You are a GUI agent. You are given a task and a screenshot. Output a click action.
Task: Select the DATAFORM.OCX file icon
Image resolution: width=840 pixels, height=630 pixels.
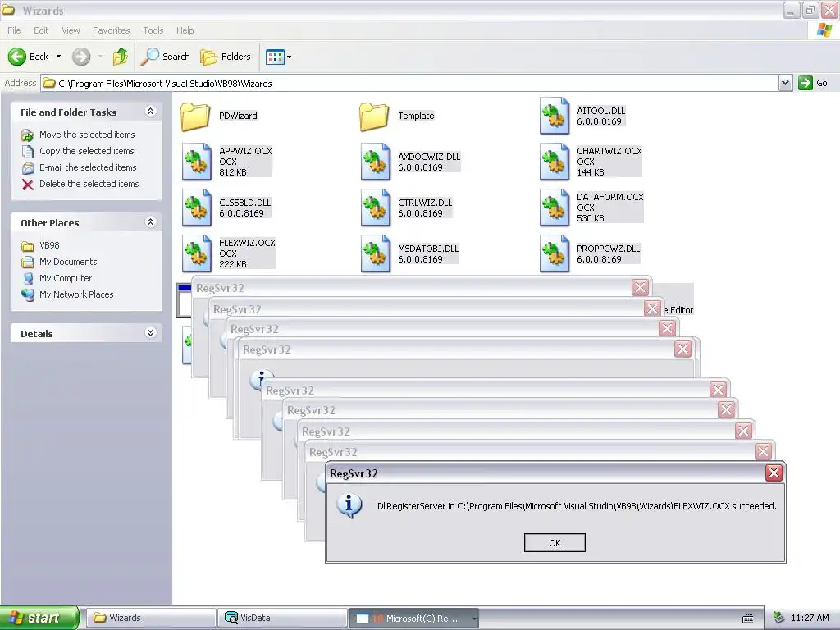pyautogui.click(x=555, y=208)
